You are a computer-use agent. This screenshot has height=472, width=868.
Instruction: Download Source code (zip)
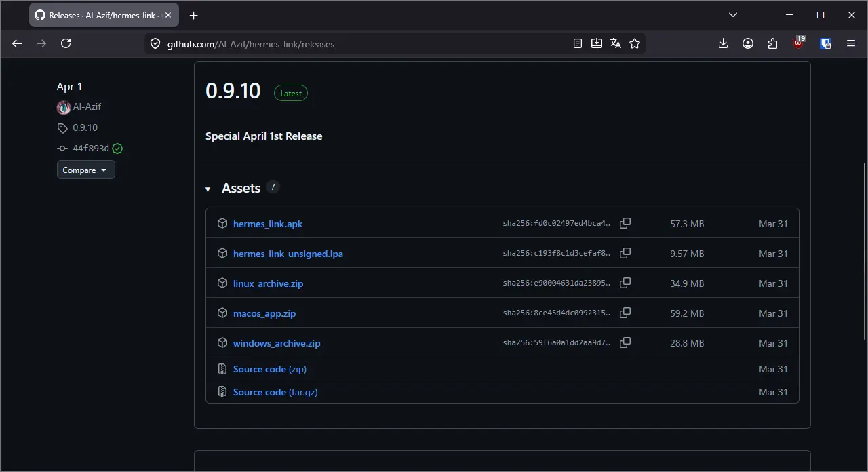pyautogui.click(x=270, y=369)
